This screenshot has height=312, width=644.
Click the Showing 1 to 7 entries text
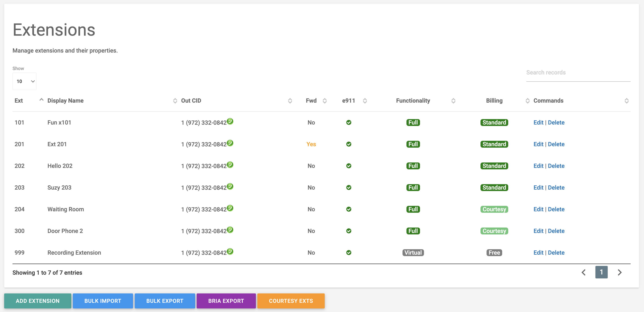pos(47,273)
